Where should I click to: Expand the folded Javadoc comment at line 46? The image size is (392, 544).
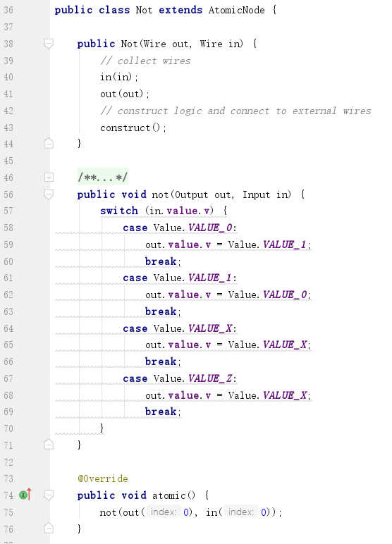pyautogui.click(x=49, y=178)
